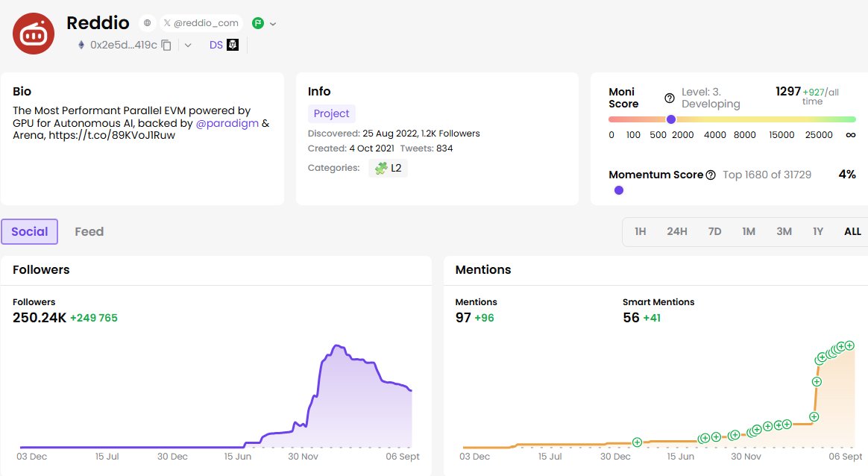Select the 1H time range
The height and width of the screenshot is (476, 868).
tap(641, 231)
